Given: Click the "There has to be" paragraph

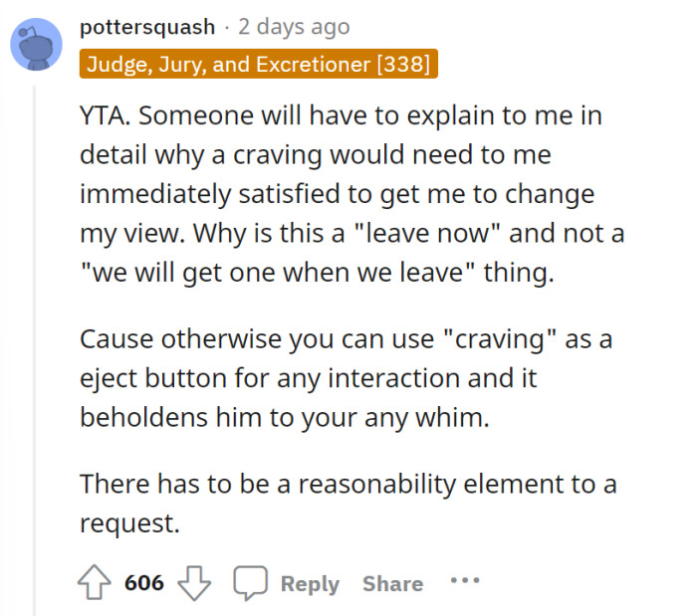Looking at the screenshot, I should pos(348,503).
